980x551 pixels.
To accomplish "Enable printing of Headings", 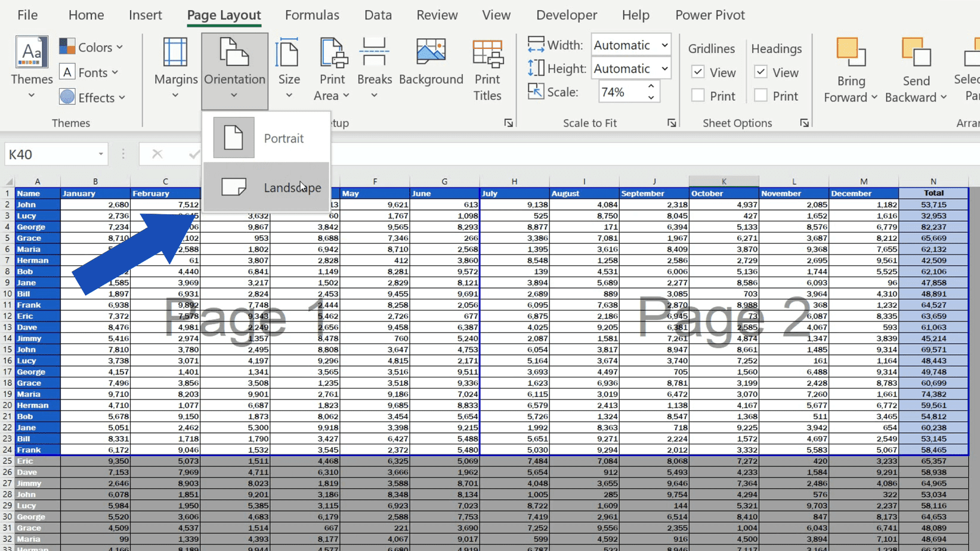I will pos(761,95).
